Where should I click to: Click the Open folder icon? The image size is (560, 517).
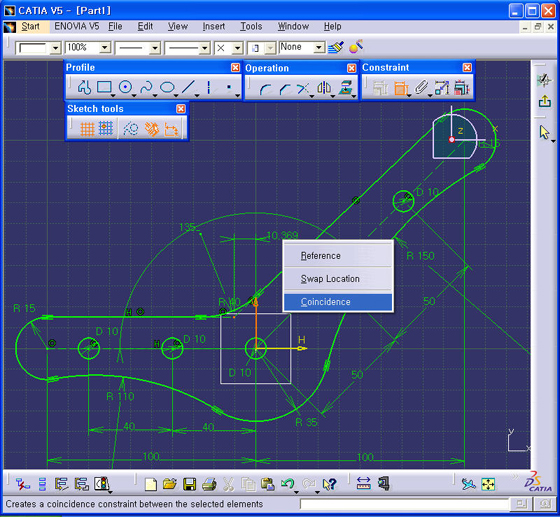170,484
